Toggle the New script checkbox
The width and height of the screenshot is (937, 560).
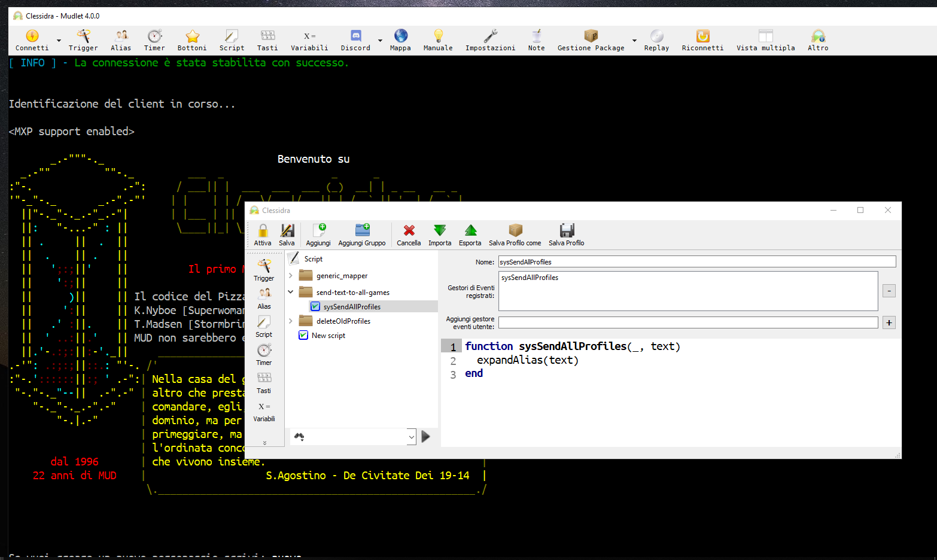coord(303,336)
